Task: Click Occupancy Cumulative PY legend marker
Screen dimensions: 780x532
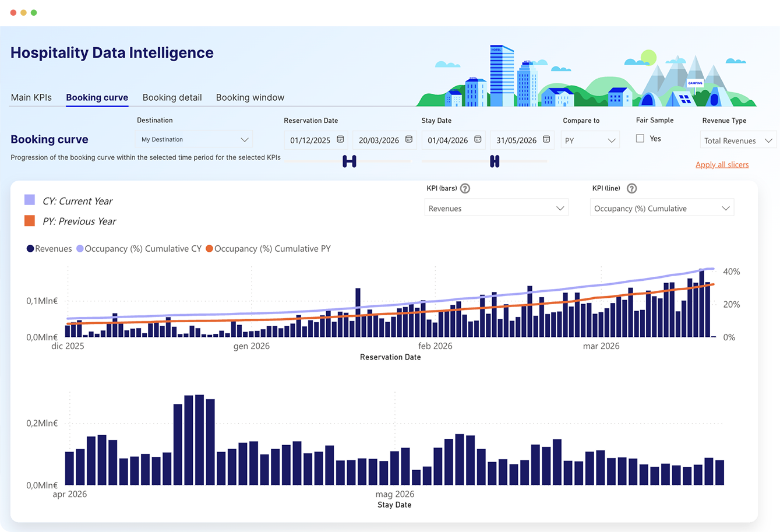Action: coord(209,249)
